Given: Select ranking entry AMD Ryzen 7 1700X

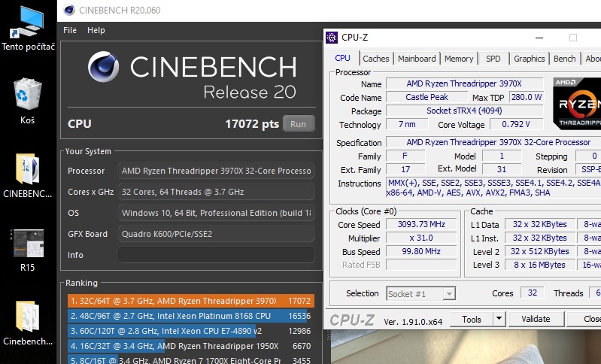Looking at the screenshot, I should point(191,359).
